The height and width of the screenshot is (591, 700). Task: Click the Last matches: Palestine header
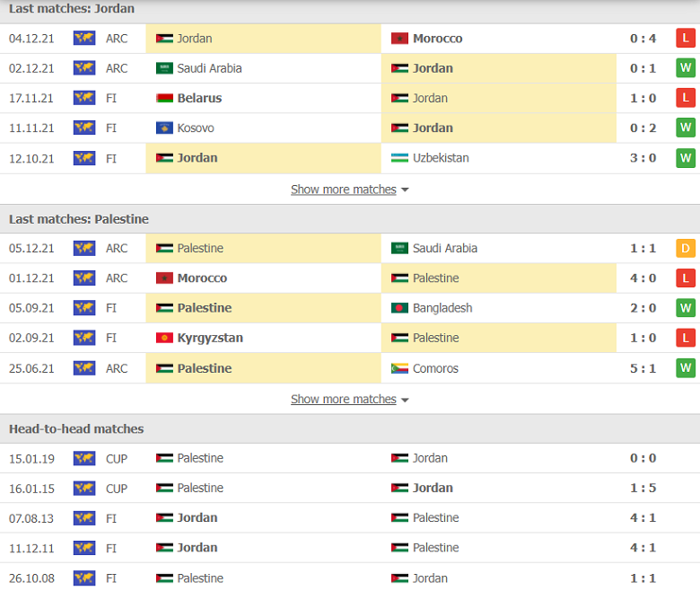(x=79, y=219)
